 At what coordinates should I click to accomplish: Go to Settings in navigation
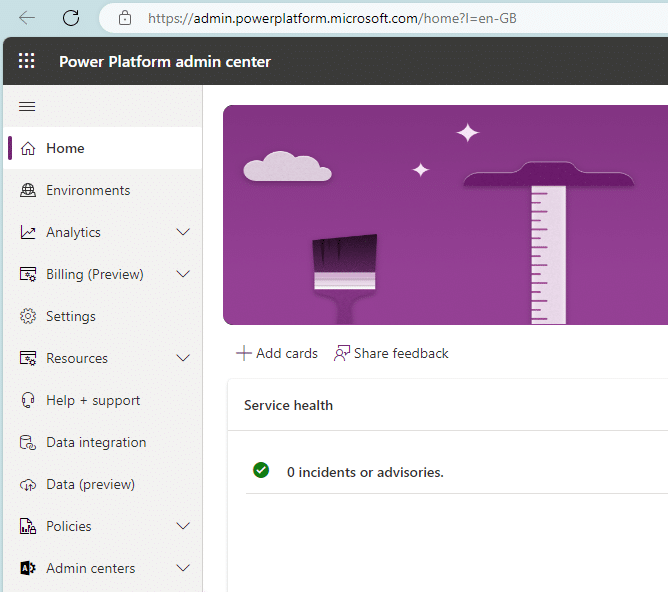[x=71, y=316]
